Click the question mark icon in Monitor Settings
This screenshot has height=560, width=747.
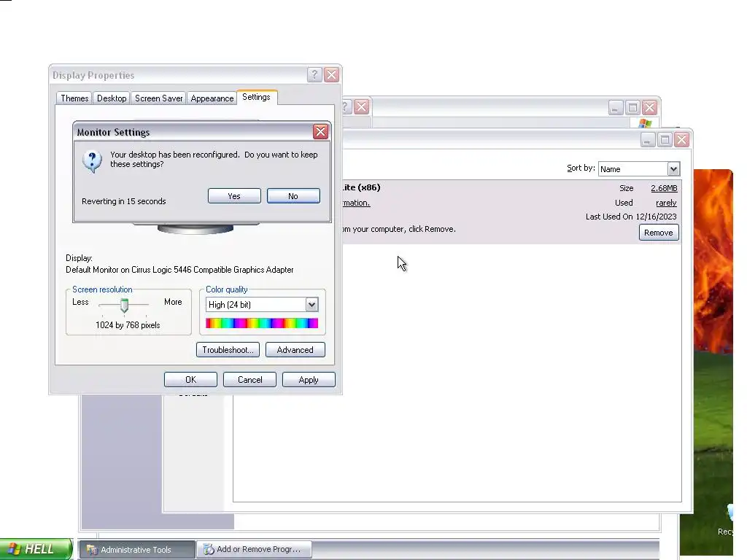(92, 161)
